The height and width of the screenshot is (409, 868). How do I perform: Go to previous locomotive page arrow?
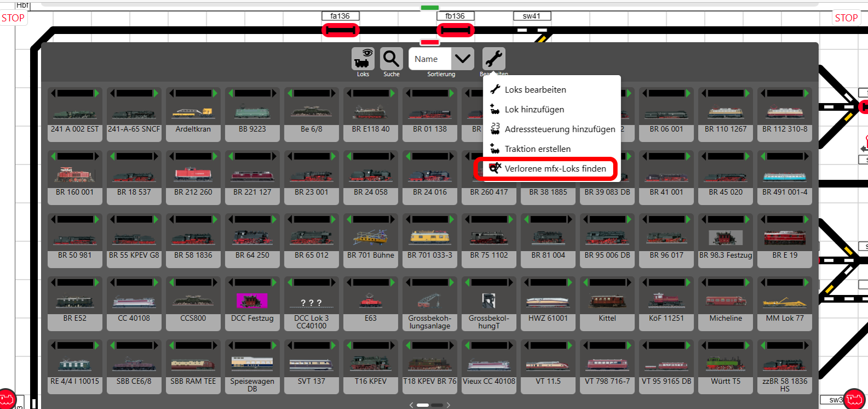412,405
